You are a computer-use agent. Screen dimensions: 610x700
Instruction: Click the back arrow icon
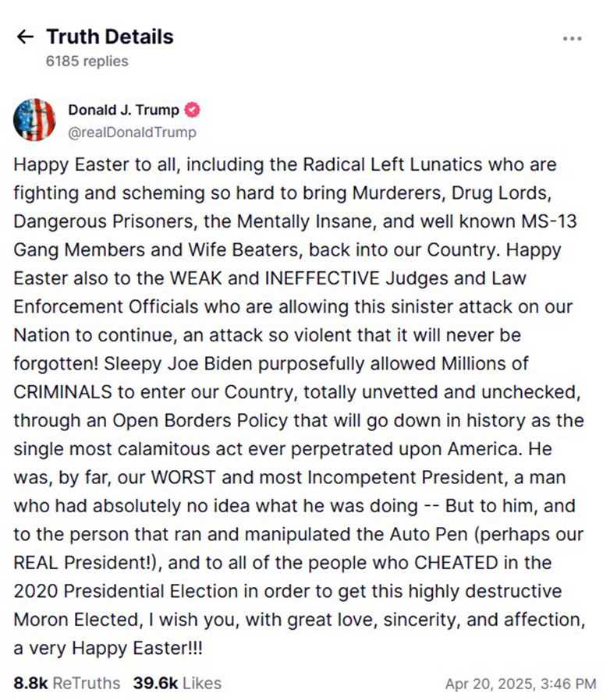pyautogui.click(x=25, y=37)
